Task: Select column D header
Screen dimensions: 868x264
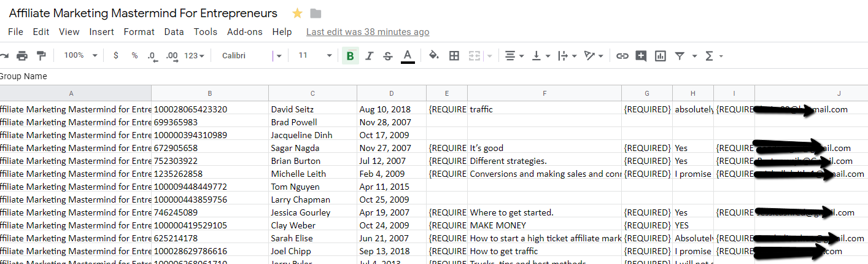Action: (x=392, y=93)
